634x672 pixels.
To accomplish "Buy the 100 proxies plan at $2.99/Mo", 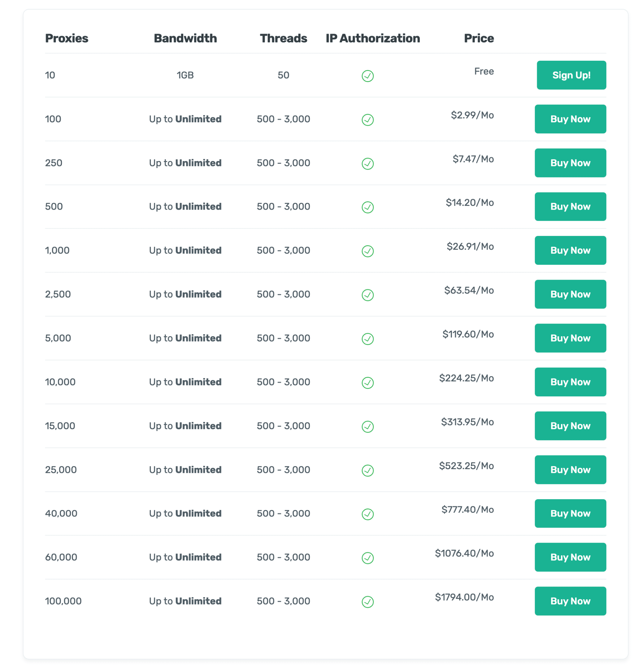I will pyautogui.click(x=570, y=119).
